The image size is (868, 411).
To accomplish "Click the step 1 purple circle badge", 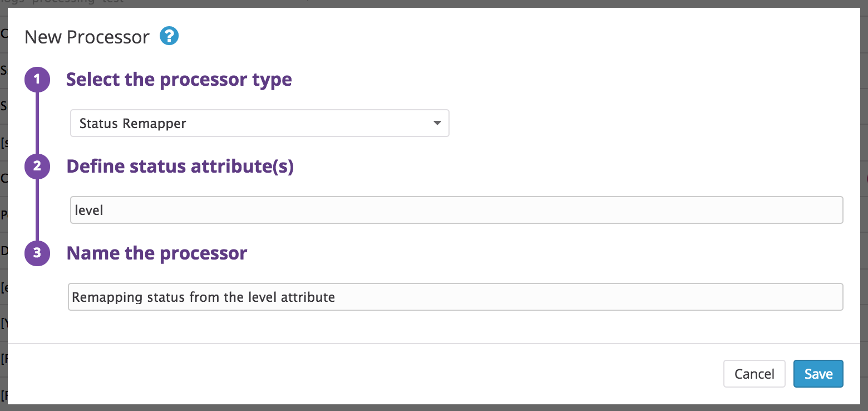I will click(x=37, y=80).
